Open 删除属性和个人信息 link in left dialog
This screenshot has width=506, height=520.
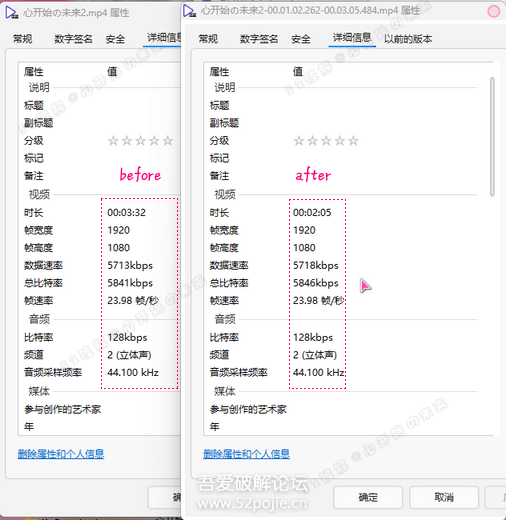click(x=61, y=454)
